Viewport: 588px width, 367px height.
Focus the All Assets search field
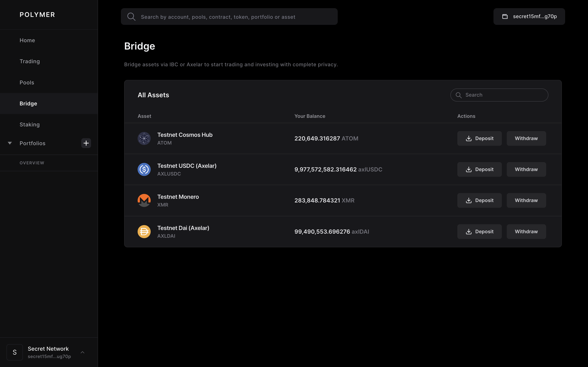[503, 95]
